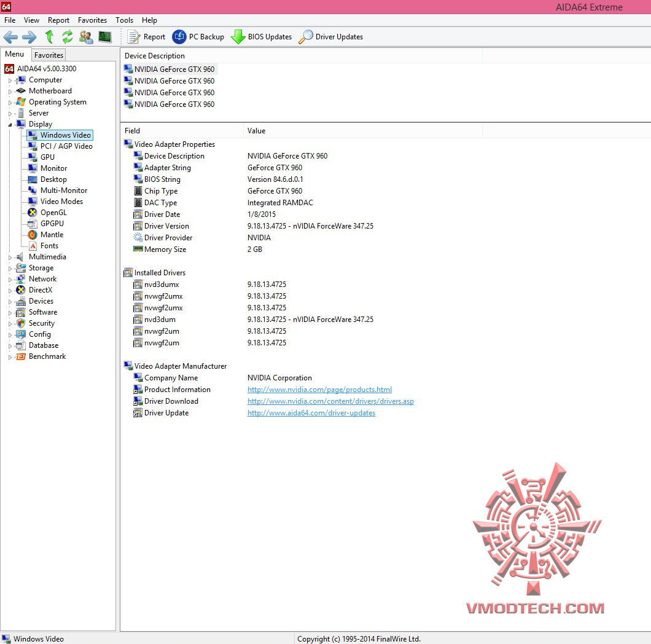The image size is (651, 644).
Task: Click the Fonts icon in the tree
Action: coord(33,246)
